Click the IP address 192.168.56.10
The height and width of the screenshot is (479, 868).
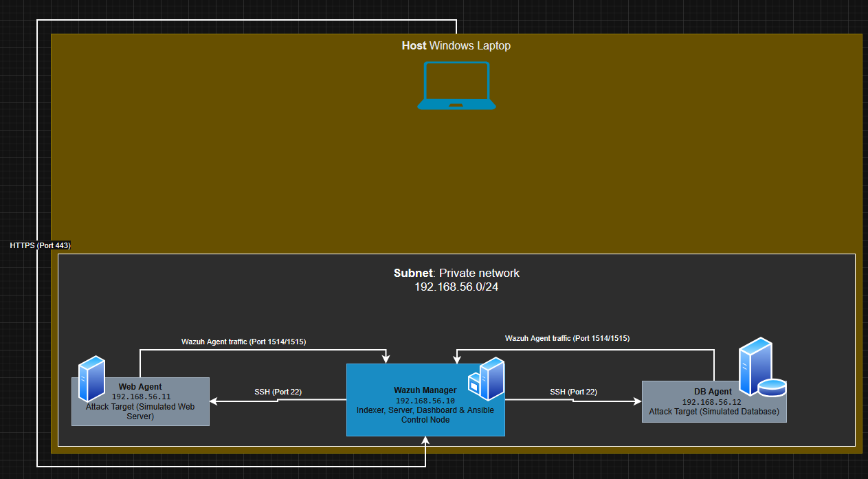tap(425, 401)
